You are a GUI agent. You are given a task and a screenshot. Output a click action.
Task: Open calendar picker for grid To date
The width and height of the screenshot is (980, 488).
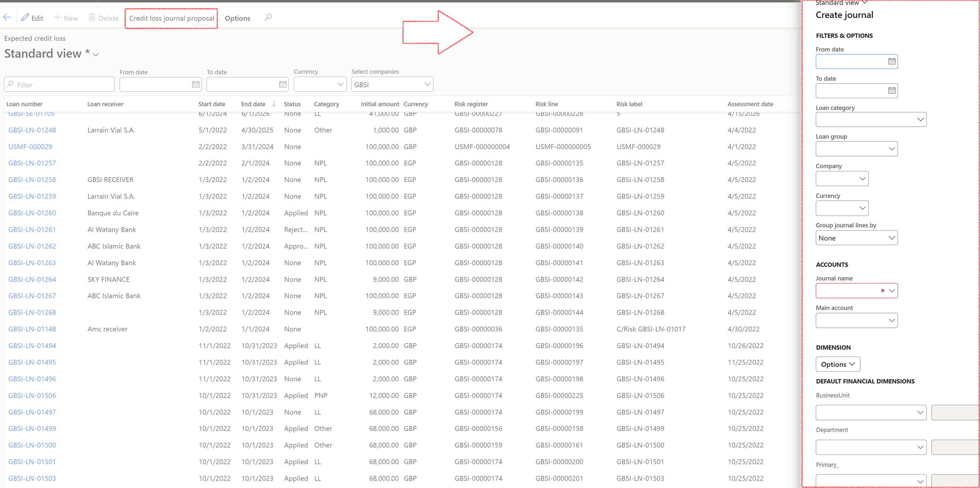tap(283, 84)
